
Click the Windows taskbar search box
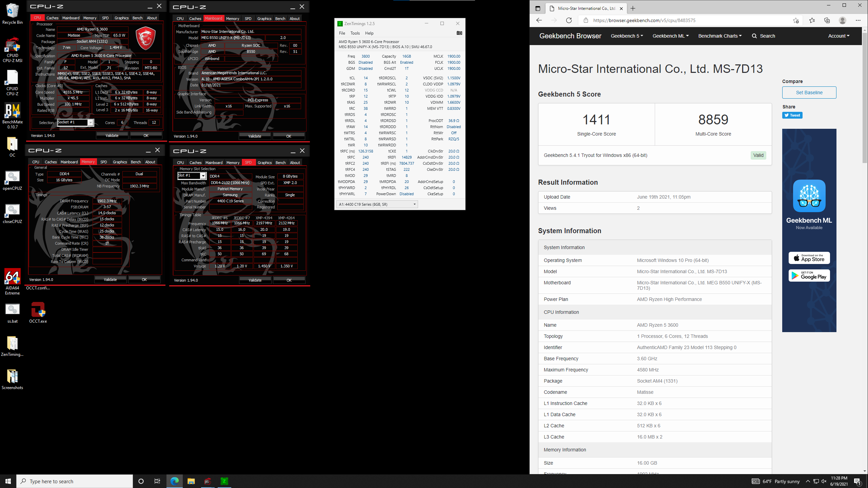[x=75, y=481]
